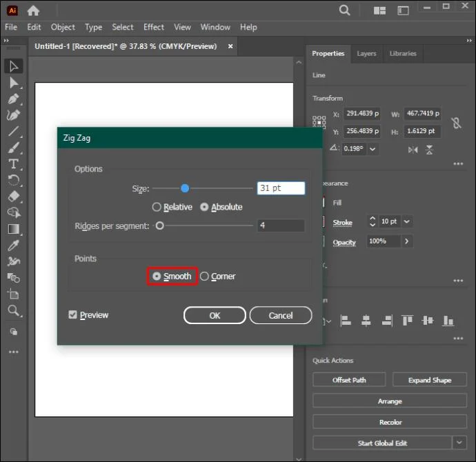Open Start Global Edit dropdown arrow

(x=459, y=443)
